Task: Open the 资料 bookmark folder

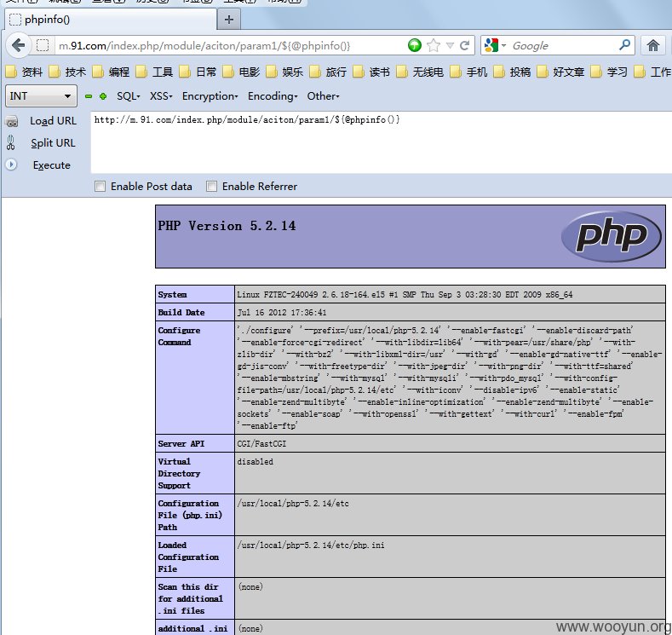Action: [24, 72]
